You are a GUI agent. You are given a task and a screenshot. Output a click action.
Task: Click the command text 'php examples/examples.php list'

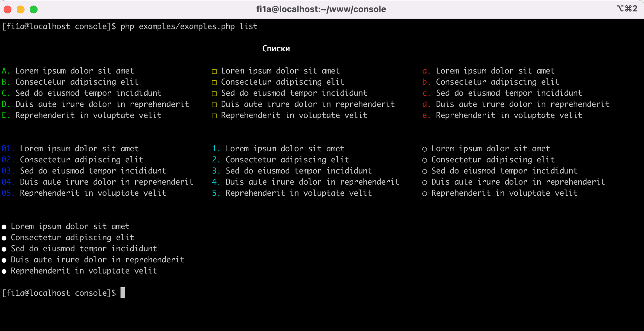(189, 26)
